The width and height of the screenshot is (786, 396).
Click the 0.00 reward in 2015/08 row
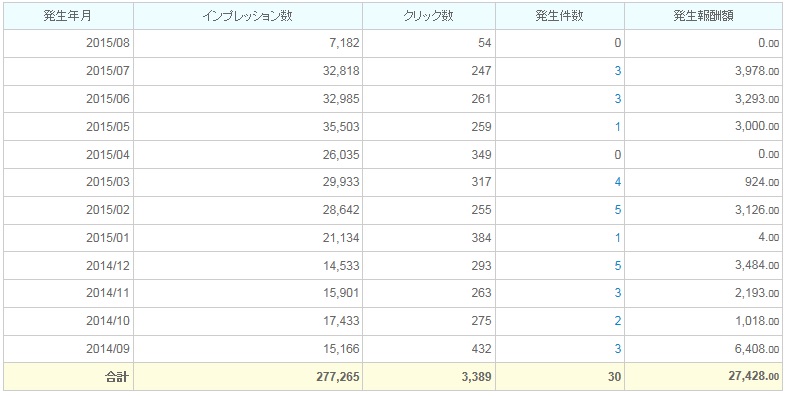coord(769,44)
